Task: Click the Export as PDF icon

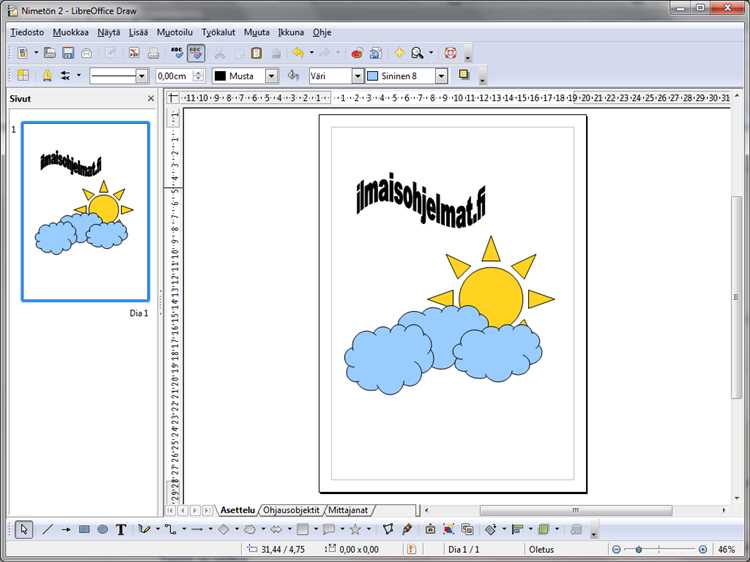Action: 134,53
